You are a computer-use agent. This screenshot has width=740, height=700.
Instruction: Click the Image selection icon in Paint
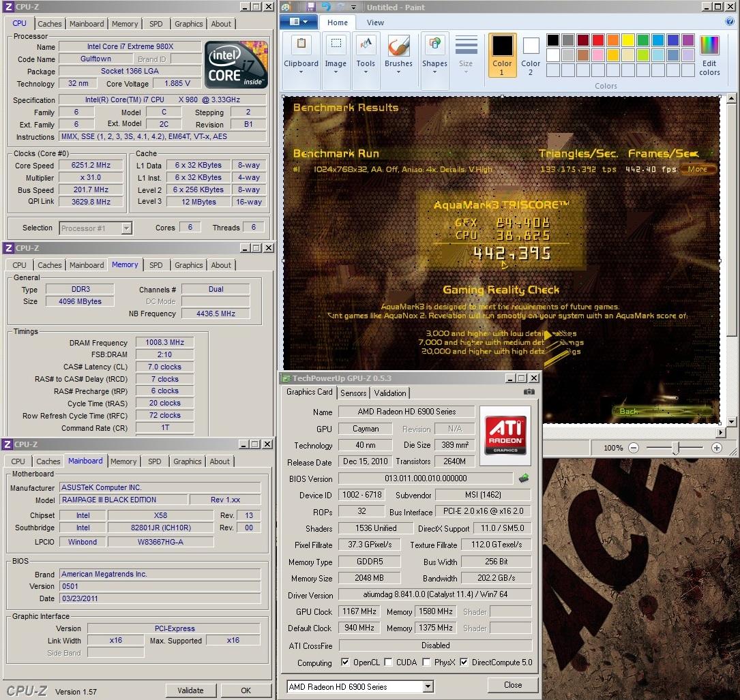pyautogui.click(x=336, y=44)
